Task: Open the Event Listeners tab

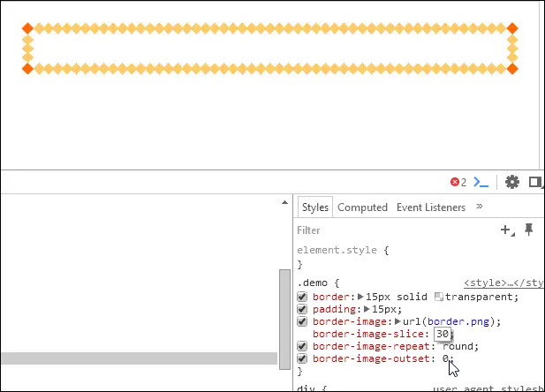Action: 431,207
